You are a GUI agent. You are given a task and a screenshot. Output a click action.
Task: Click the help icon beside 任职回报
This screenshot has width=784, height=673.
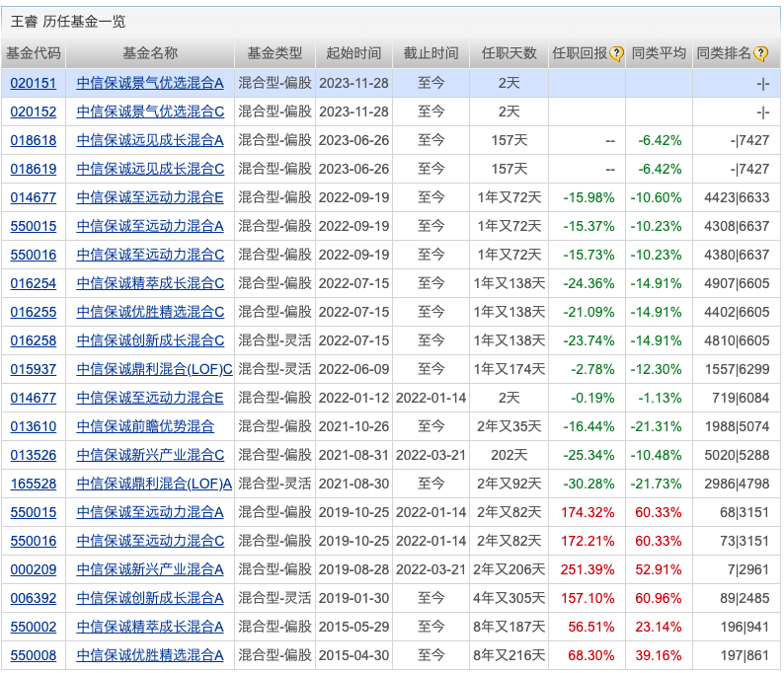pos(617,54)
